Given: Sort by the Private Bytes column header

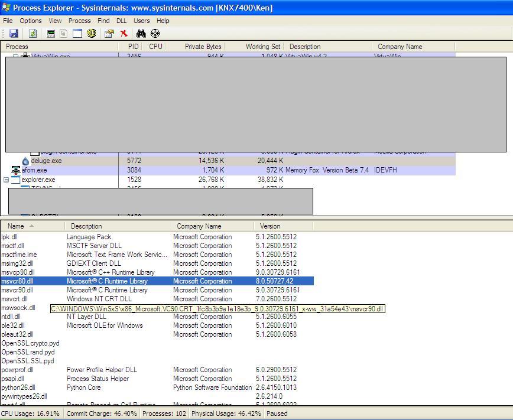Looking at the screenshot, I should click(x=195, y=47).
